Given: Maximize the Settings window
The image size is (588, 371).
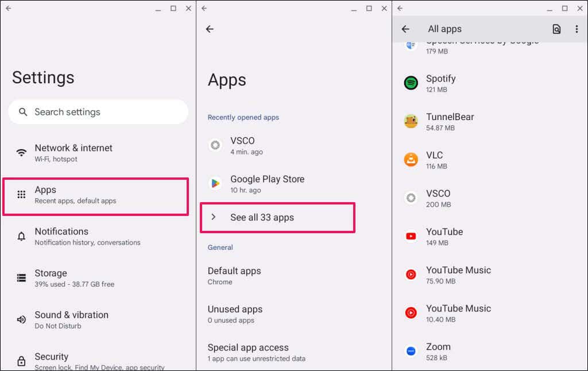Looking at the screenshot, I should [173, 8].
